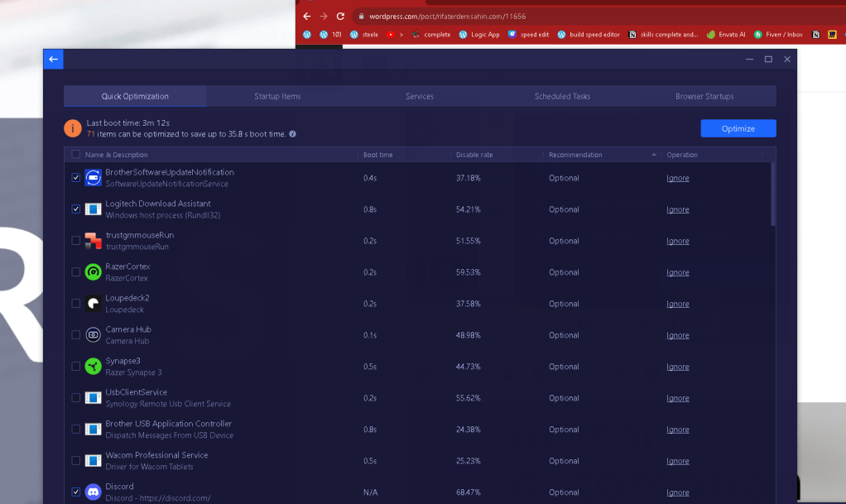Click the Optimize button
The image size is (846, 504).
738,128
